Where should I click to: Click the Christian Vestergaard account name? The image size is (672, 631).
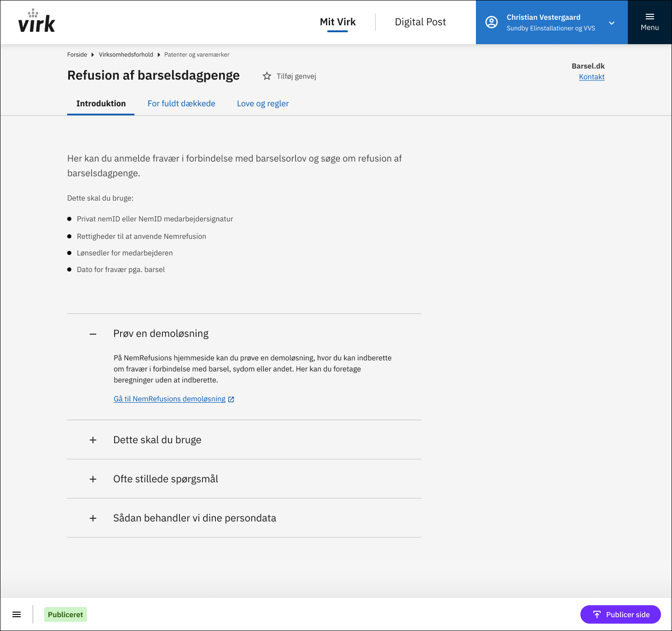(544, 17)
